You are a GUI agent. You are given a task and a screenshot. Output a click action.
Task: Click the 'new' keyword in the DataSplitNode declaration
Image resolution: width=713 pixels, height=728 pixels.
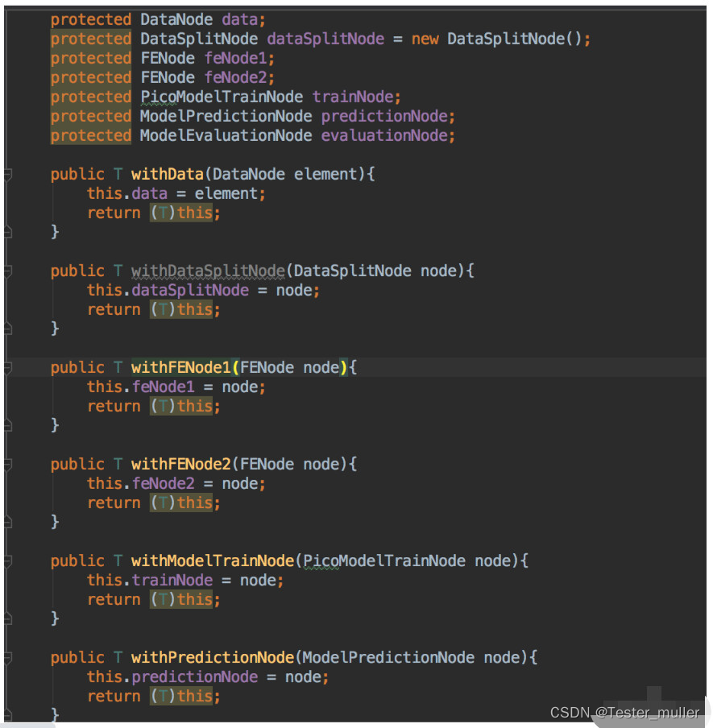[x=425, y=39]
